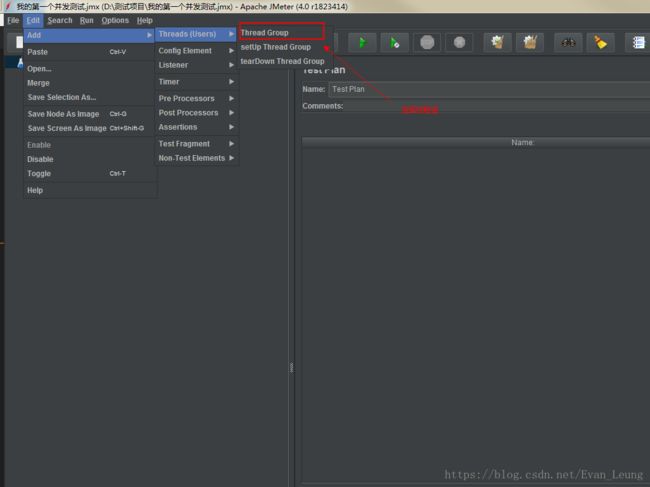Click the binoculars Search icon
The image size is (650, 487).
click(568, 42)
